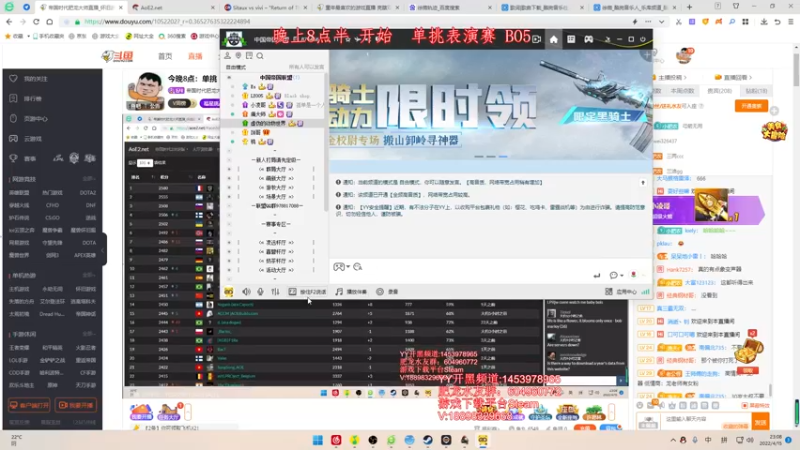Collapse the Douyu left sidebar arrow handle
Image resolution: width=800 pixels, height=450 pixels.
point(104,250)
